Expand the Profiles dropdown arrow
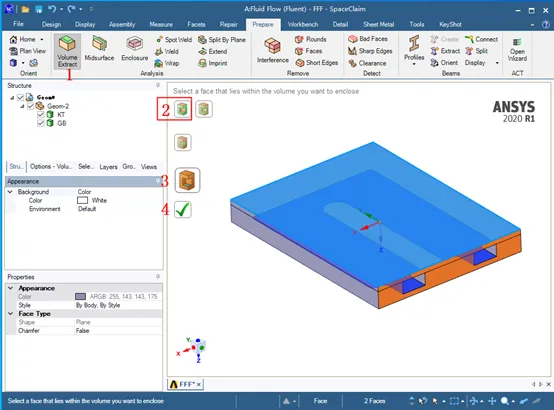The width and height of the screenshot is (554, 410). 414,64
